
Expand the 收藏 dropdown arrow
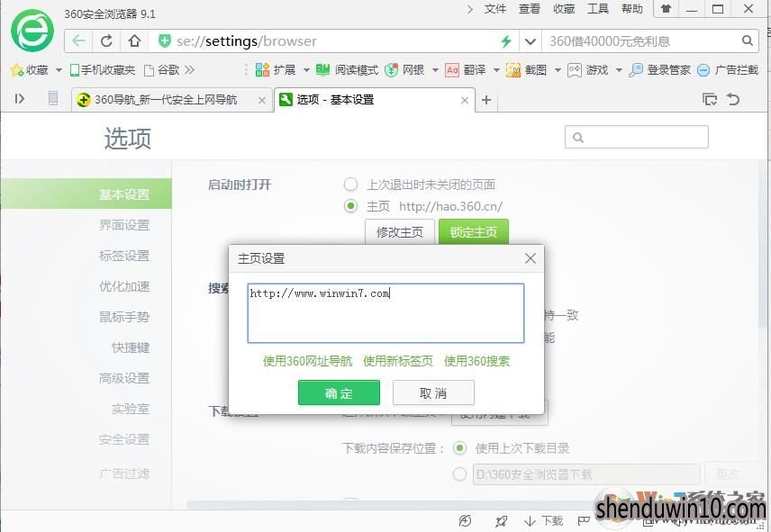pyautogui.click(x=59, y=70)
